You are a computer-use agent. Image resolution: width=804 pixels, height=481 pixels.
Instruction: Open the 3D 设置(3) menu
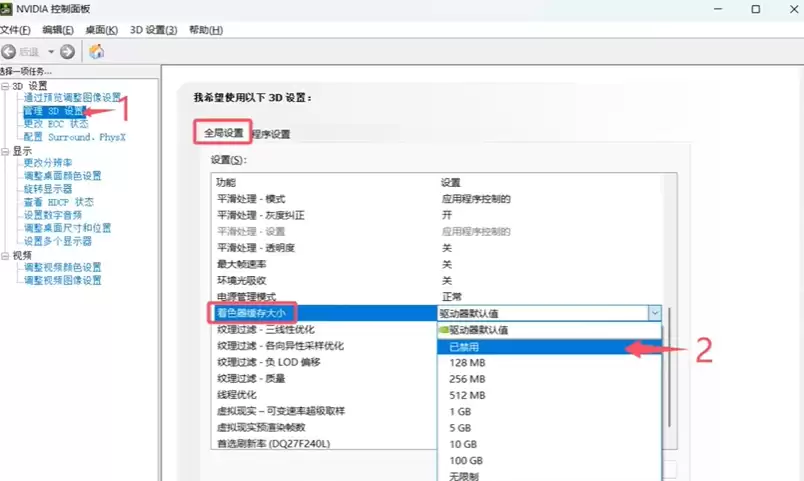tap(153, 30)
